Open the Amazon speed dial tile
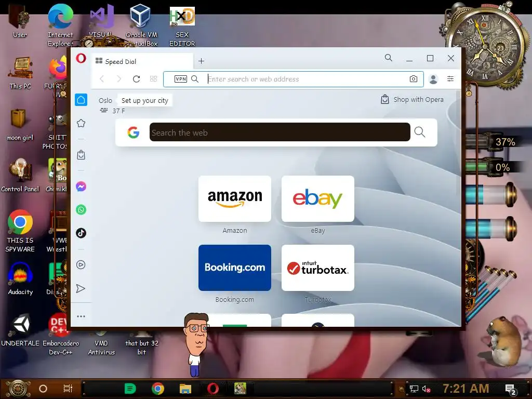 [x=235, y=199]
